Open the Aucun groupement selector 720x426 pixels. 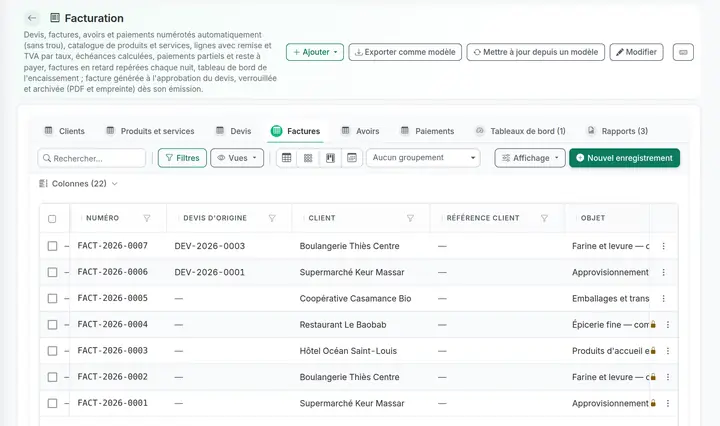pos(423,158)
